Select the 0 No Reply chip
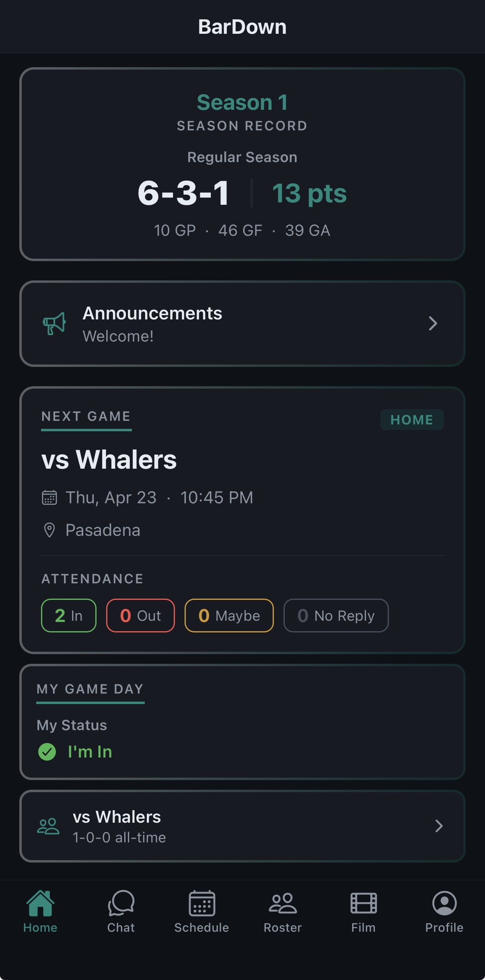 point(336,616)
